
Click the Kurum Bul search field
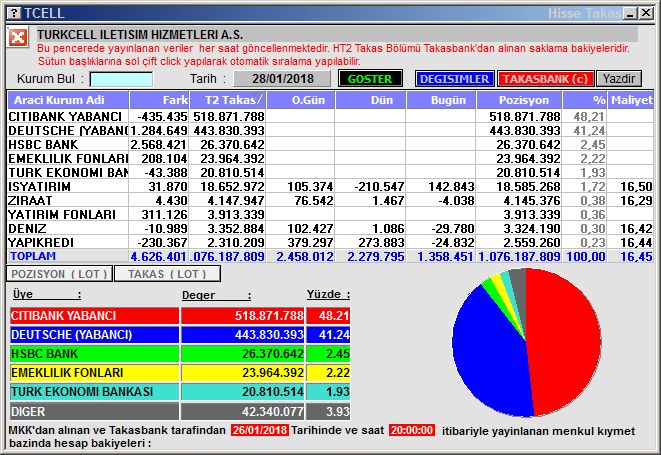[121, 79]
